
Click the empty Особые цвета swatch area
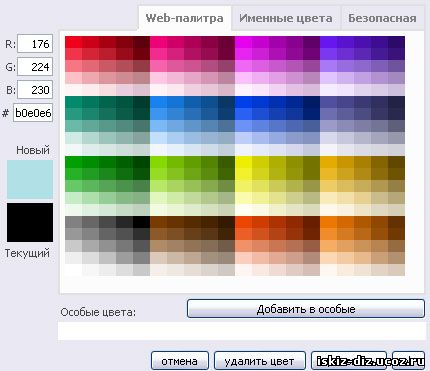(x=242, y=331)
